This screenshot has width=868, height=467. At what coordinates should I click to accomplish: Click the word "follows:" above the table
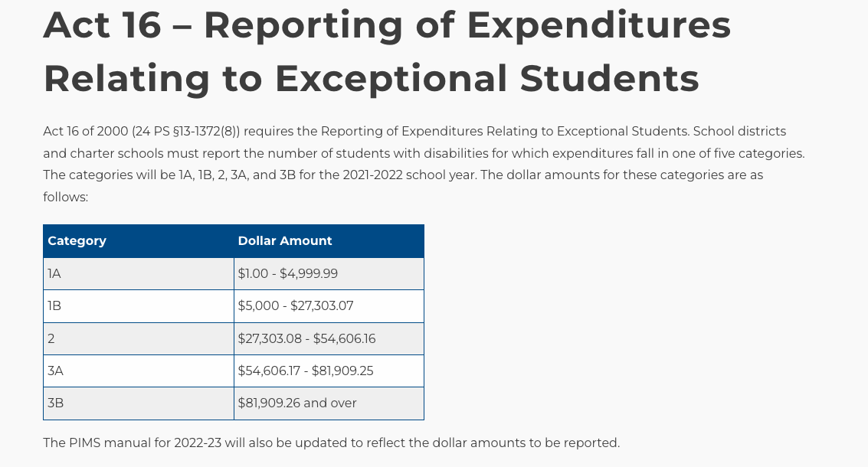coord(66,197)
